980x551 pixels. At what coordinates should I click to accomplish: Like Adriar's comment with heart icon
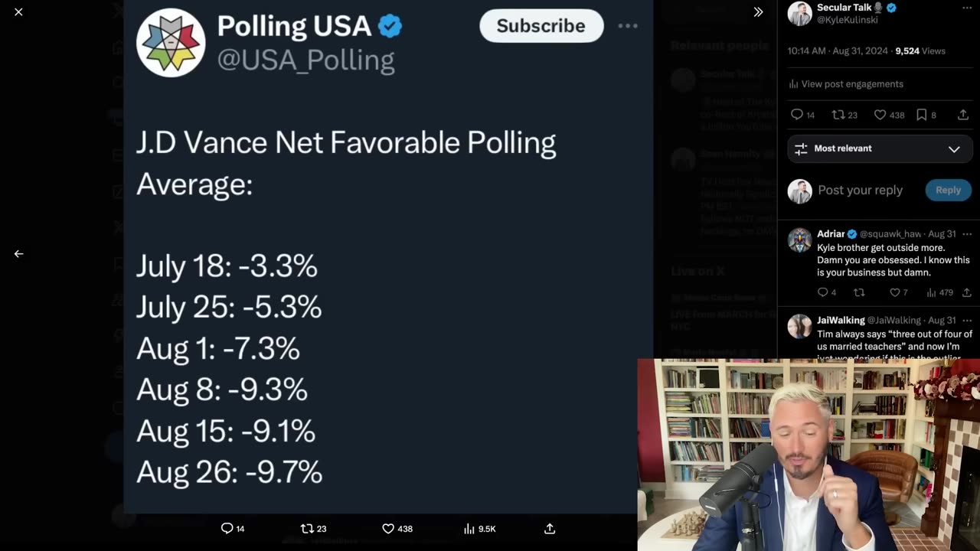point(894,292)
